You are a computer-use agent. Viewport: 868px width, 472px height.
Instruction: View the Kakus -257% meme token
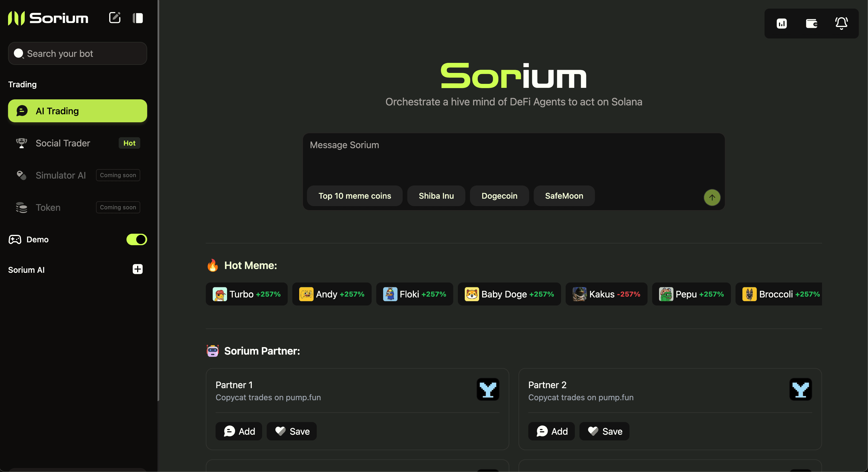pos(606,294)
